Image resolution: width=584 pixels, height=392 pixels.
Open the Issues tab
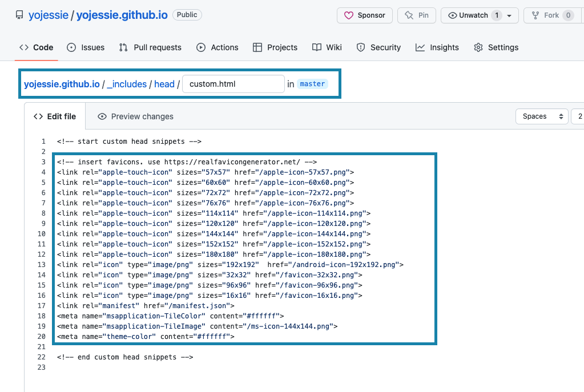coord(86,48)
